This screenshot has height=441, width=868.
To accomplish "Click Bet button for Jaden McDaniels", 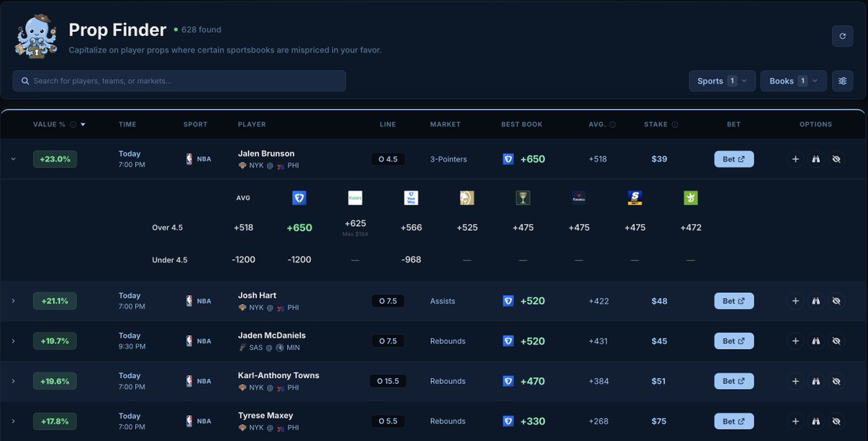I will (x=733, y=341).
